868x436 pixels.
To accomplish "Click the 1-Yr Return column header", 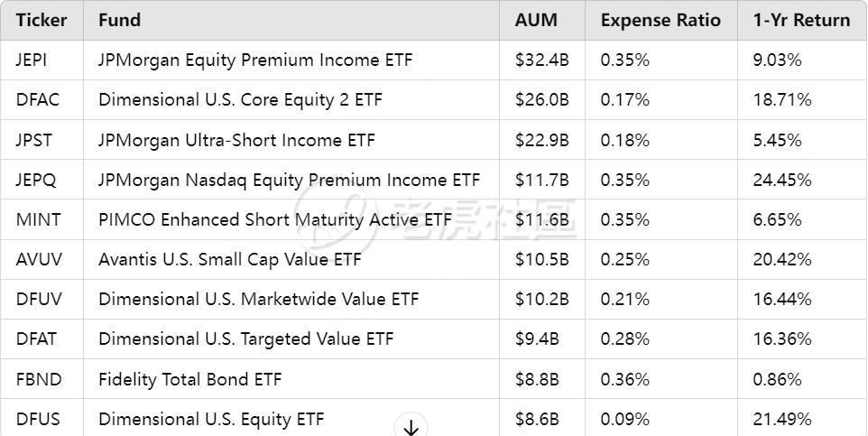I will point(801,20).
